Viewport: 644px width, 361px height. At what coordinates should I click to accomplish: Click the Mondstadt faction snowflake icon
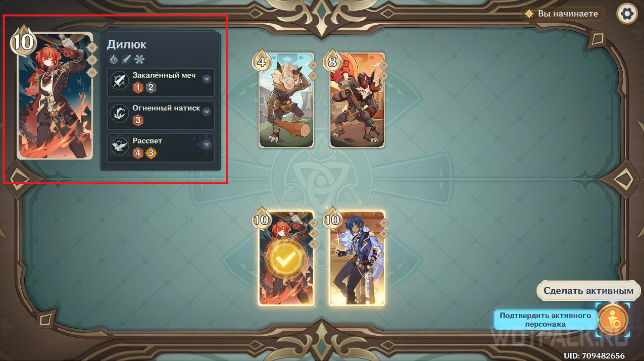139,59
